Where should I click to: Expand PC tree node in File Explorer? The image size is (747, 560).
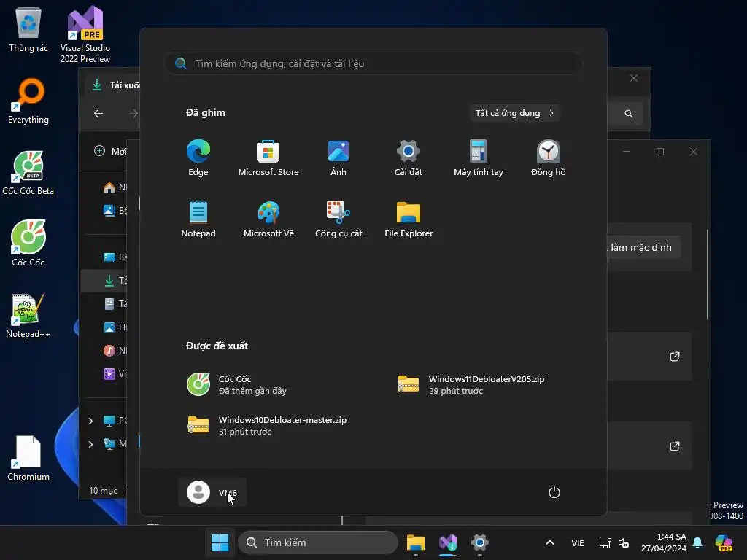click(x=90, y=421)
